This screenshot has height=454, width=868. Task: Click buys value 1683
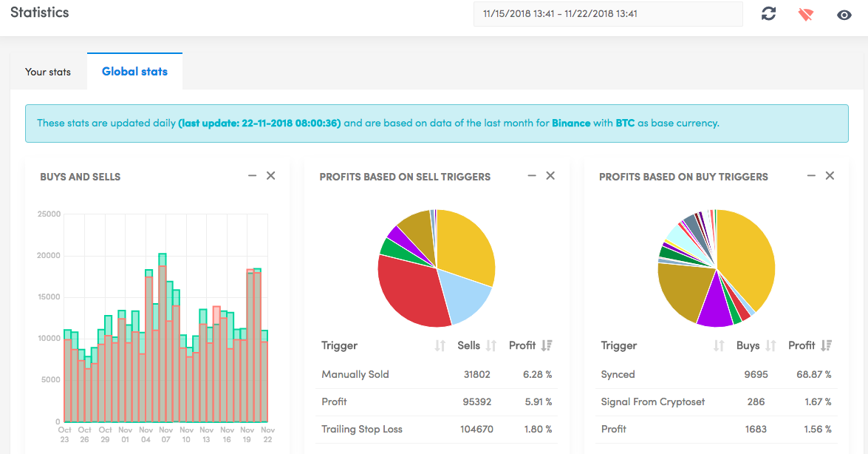756,429
